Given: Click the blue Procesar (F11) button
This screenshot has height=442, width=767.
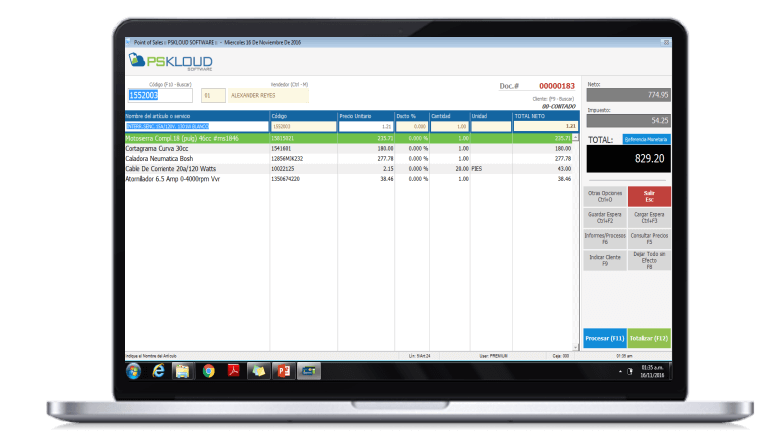Looking at the screenshot, I should click(605, 338).
